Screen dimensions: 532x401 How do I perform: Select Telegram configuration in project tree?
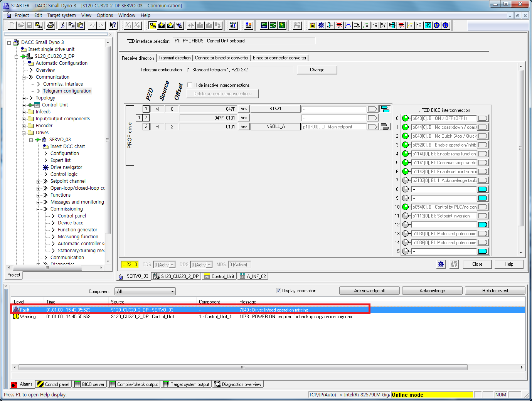tap(67, 91)
